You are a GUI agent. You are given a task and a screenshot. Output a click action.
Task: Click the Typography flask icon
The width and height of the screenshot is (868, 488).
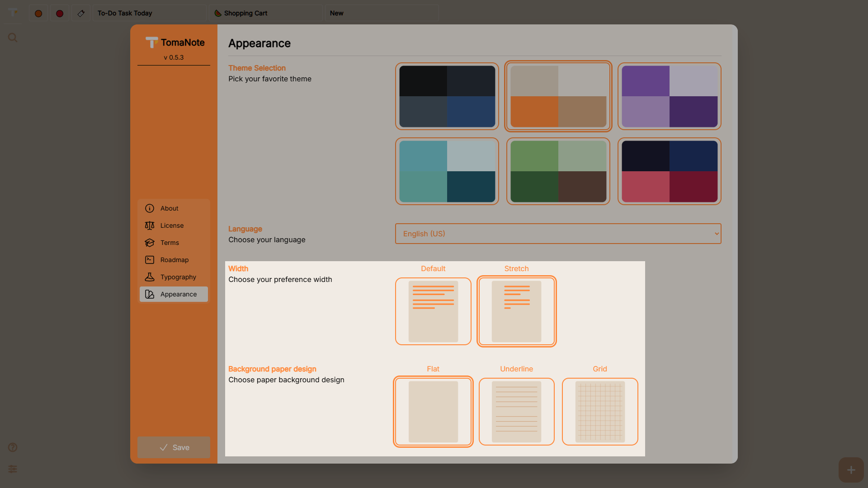[150, 277]
